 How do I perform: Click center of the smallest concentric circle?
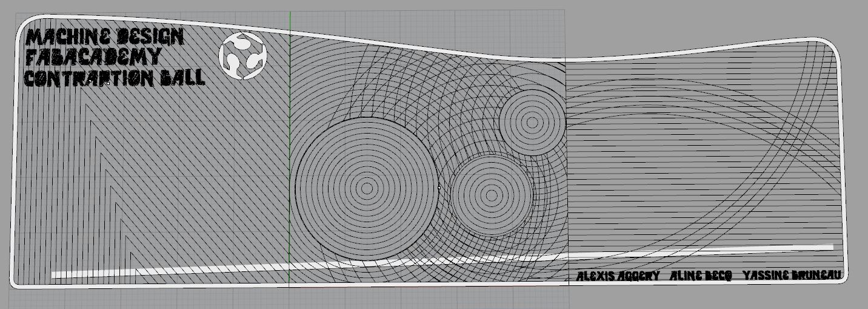tap(532, 123)
